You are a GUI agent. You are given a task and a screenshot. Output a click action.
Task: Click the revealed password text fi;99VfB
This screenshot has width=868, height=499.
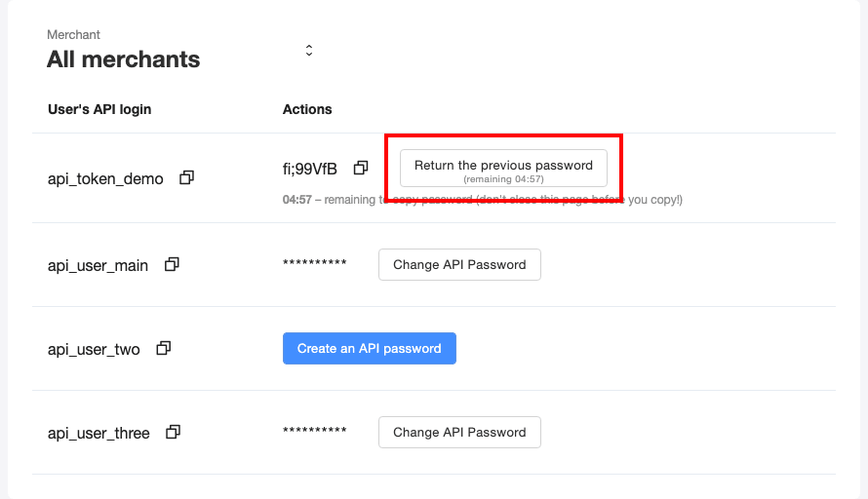coord(310,169)
